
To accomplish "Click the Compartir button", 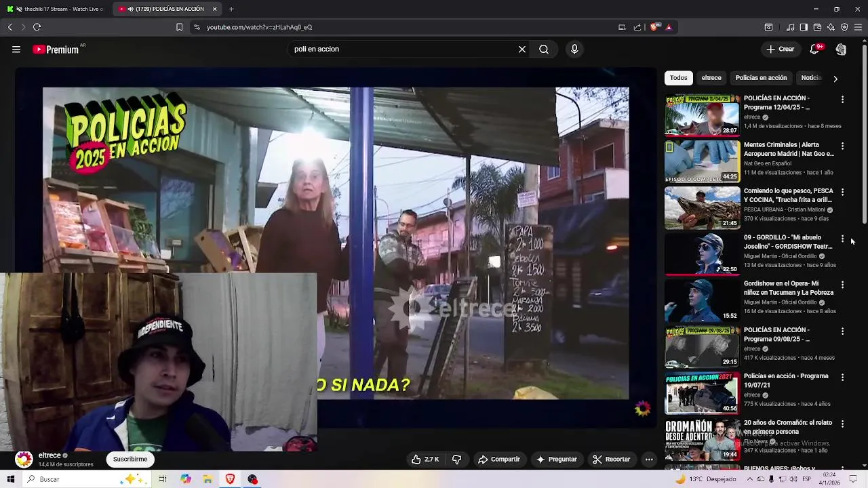I will tap(499, 459).
